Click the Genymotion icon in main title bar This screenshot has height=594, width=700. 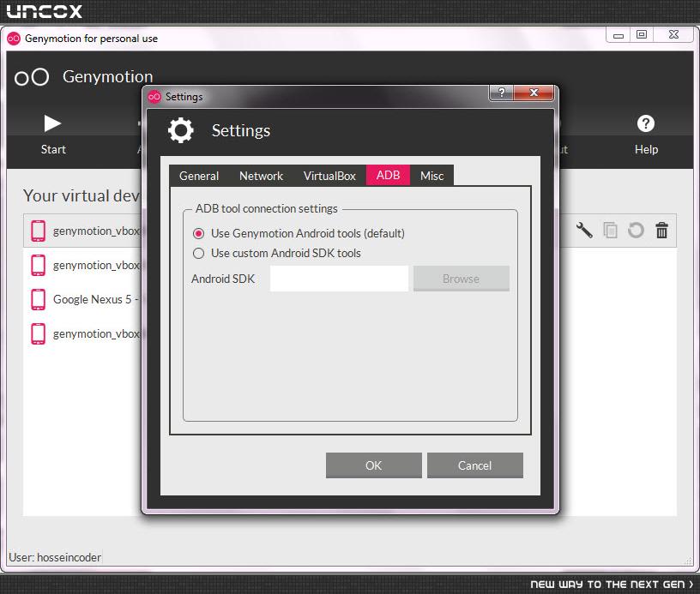[14, 39]
